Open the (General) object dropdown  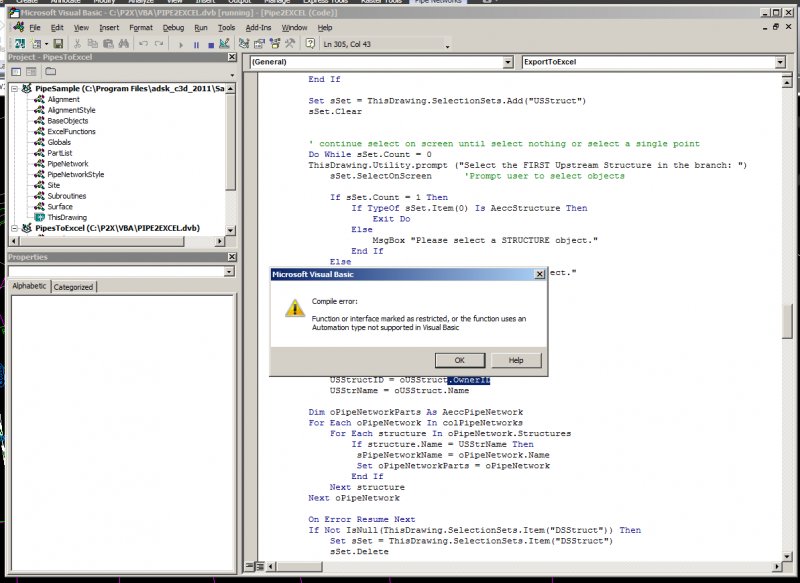click(506, 62)
